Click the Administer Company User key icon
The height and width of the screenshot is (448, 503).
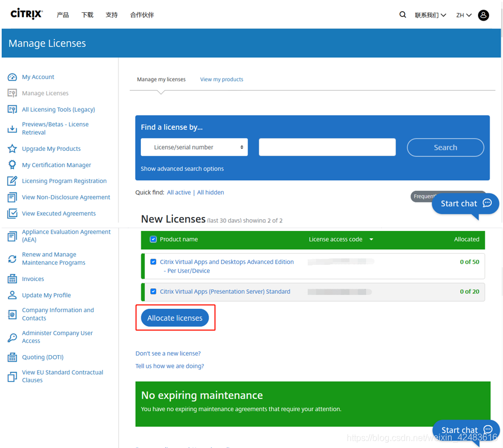pos(12,337)
